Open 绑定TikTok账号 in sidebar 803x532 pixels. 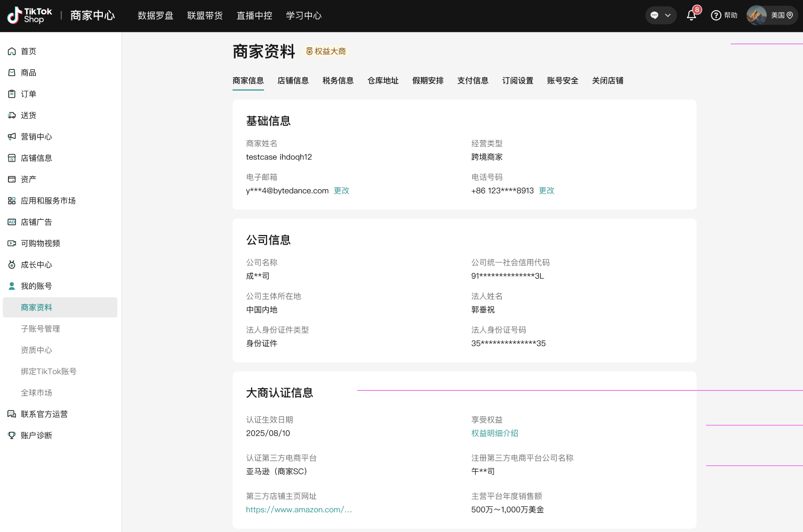49,371
